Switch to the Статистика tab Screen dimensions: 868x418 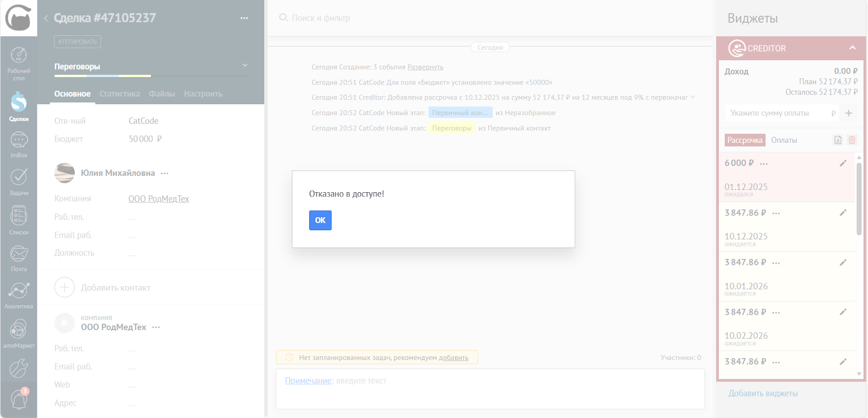[x=119, y=94]
